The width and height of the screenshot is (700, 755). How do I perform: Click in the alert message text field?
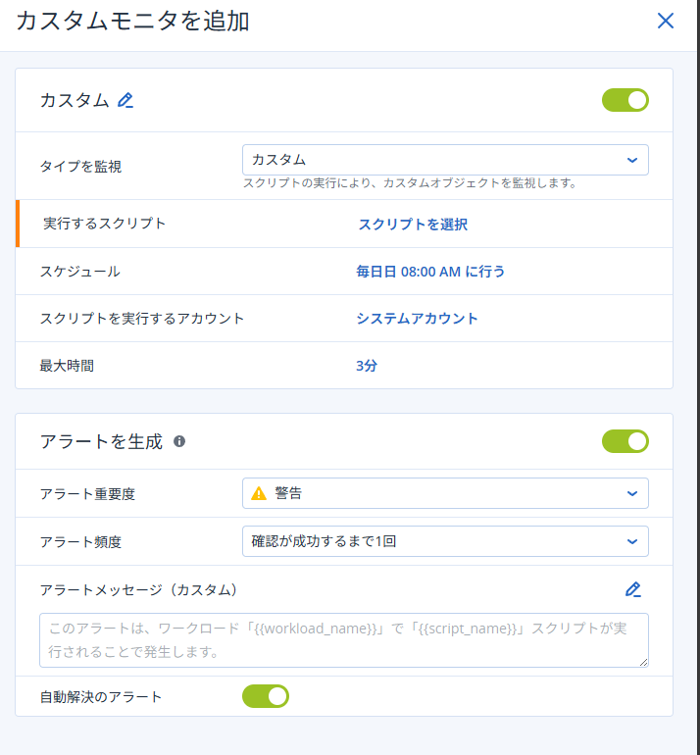[x=344, y=640]
